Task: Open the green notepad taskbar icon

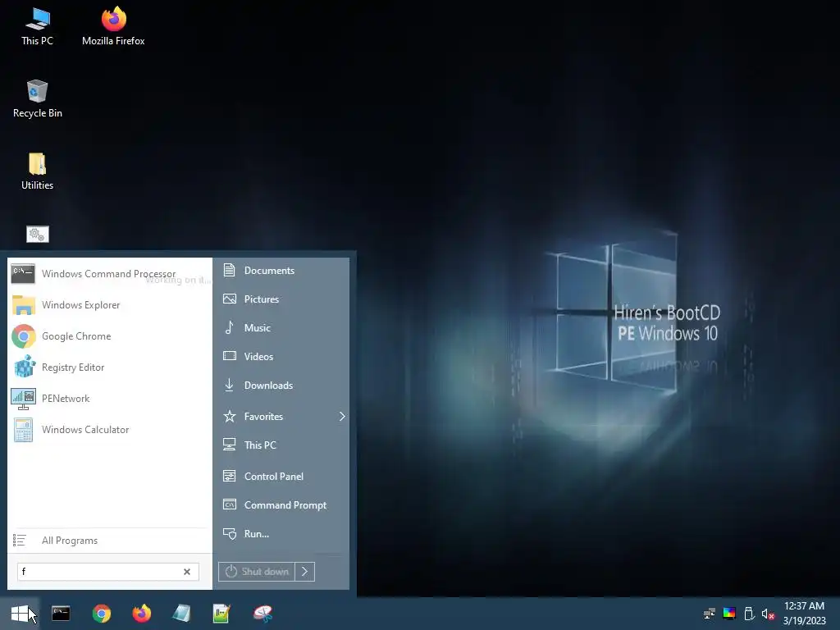Action: pos(221,614)
